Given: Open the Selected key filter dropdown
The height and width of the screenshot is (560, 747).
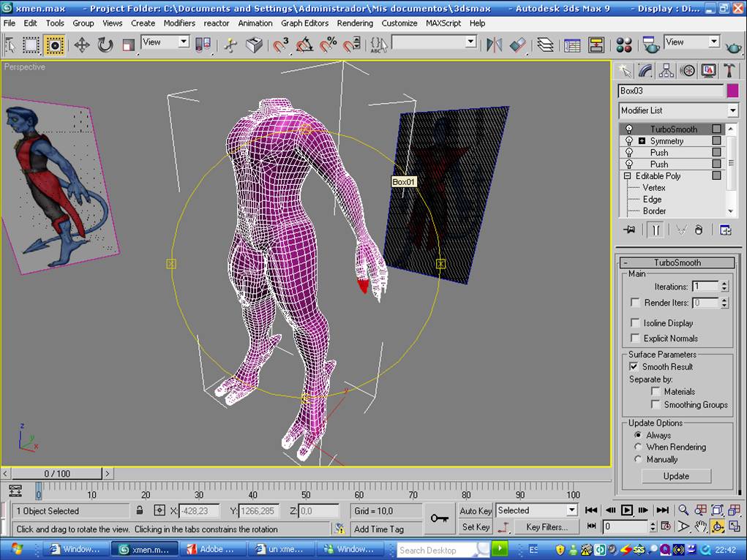Looking at the screenshot, I should pyautogui.click(x=571, y=510).
